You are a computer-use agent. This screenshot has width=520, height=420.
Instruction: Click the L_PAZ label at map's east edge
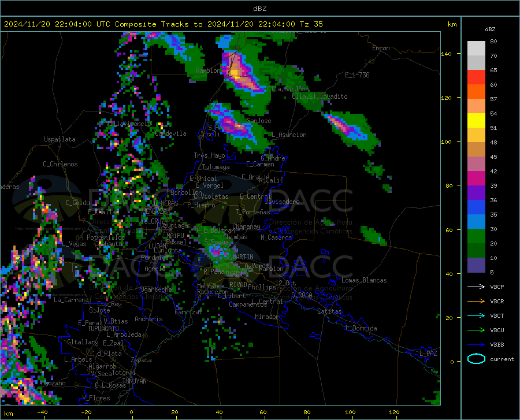tap(428, 354)
